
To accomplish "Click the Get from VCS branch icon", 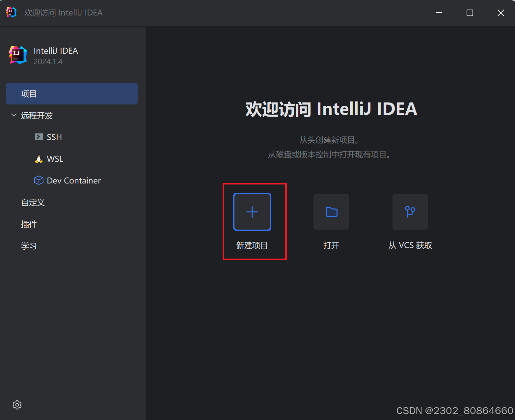I will [x=410, y=212].
